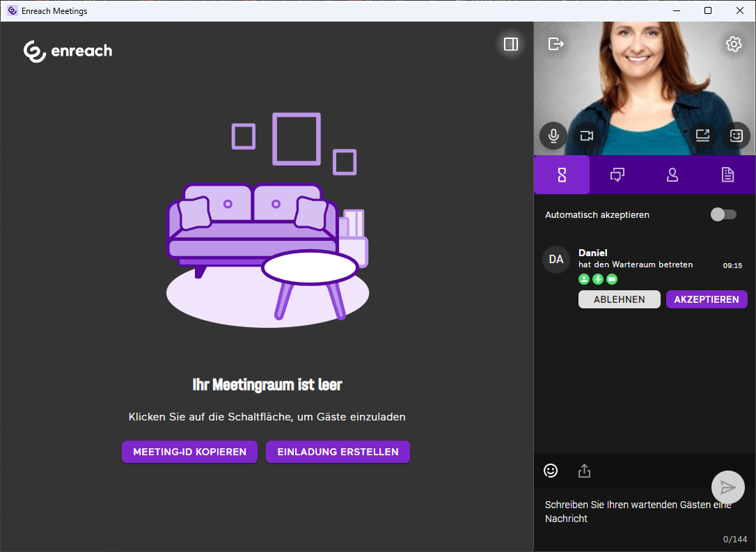756x552 pixels.
Task: Open the emoji picker in message area
Action: 551,471
